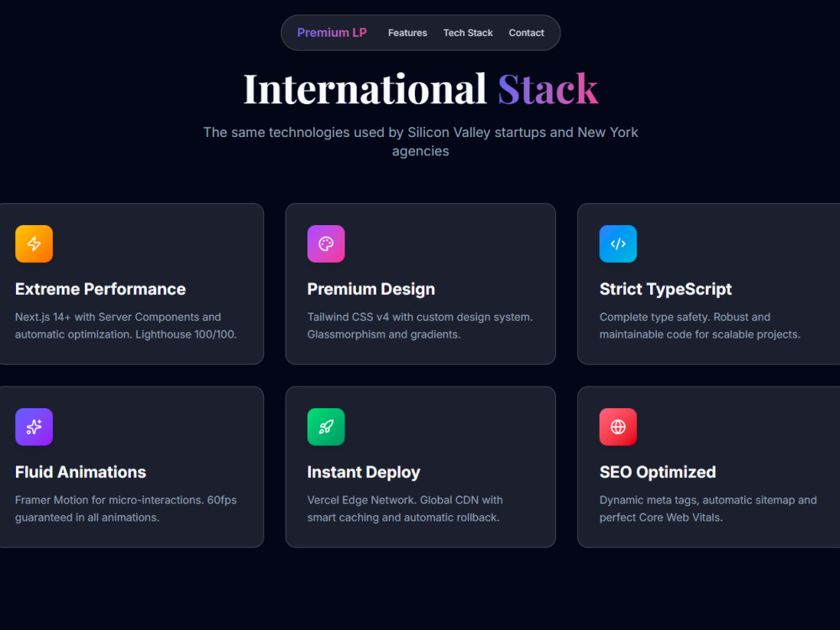This screenshot has width=840, height=630.
Task: Click the pink palette icon
Action: click(326, 244)
